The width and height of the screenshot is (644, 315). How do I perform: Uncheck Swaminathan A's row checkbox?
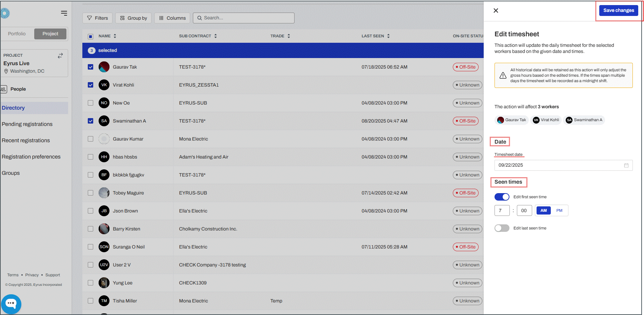click(x=90, y=121)
